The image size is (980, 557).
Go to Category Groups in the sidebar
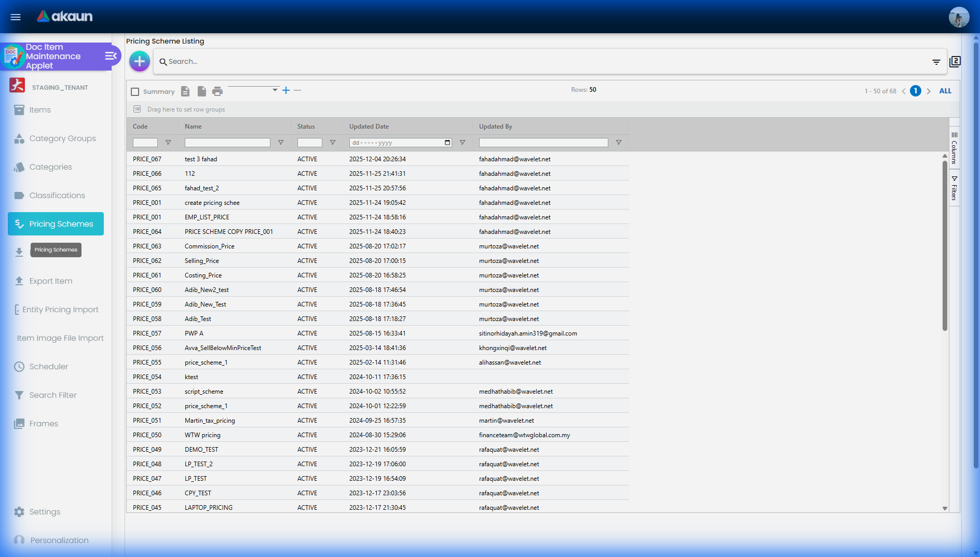click(62, 138)
